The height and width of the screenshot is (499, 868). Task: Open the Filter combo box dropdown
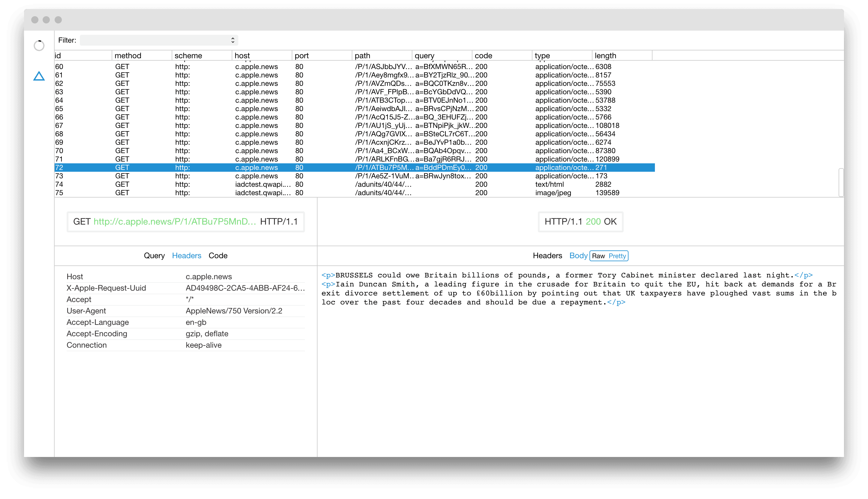coord(159,40)
